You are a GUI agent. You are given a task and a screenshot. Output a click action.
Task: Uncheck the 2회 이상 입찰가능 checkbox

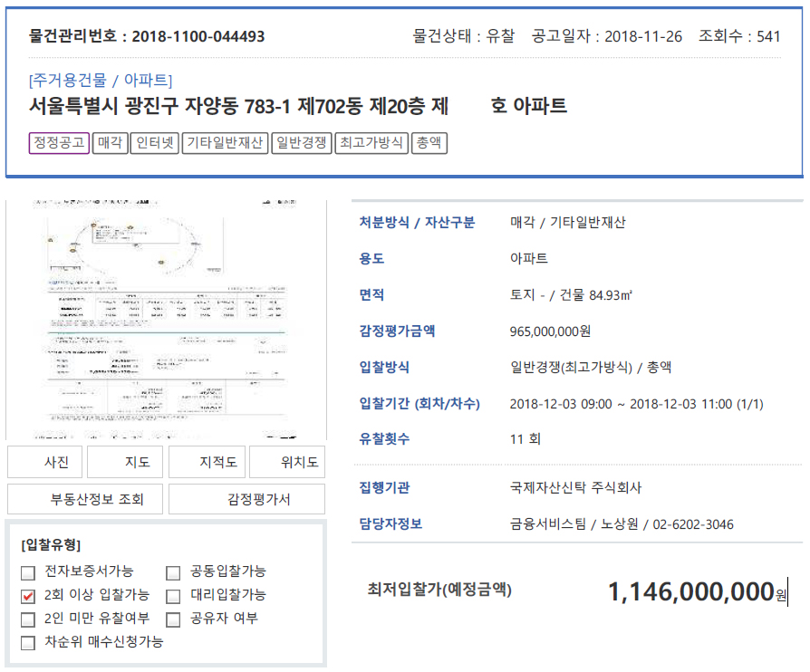pyautogui.click(x=28, y=596)
